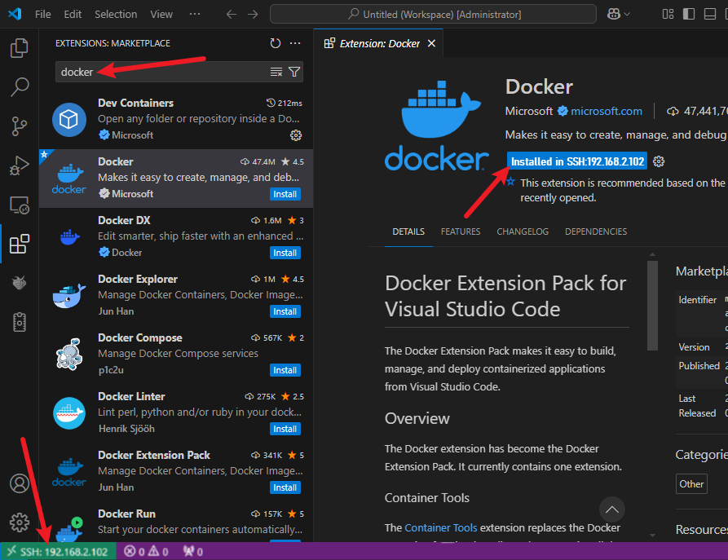
Task: Open Dev Containers manage gear
Action: coord(296,135)
